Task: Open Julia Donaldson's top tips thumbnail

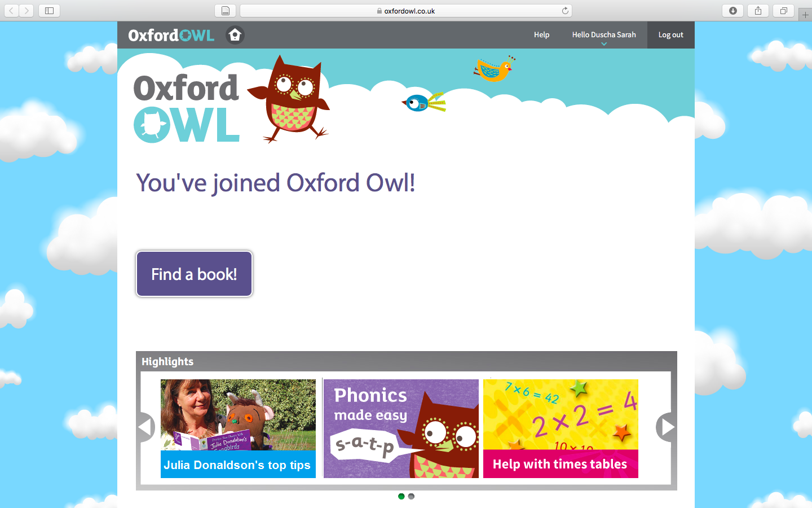Action: pyautogui.click(x=238, y=428)
